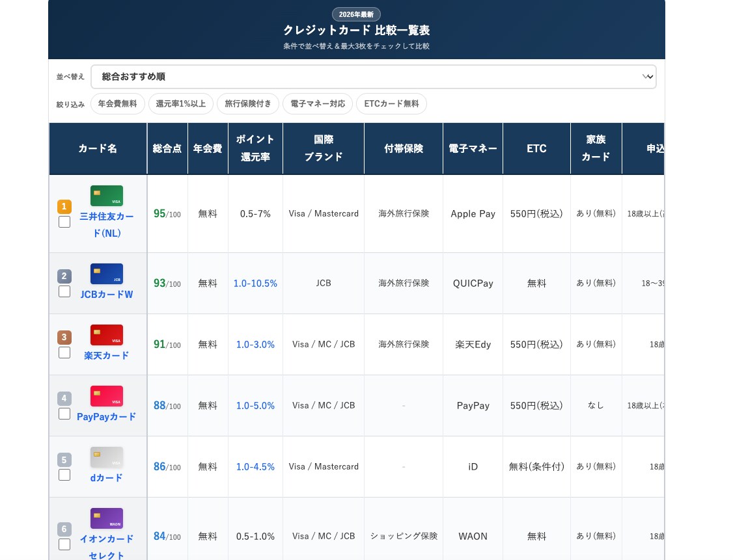733x560 pixels.
Task: Tick the PayPayカード compare checkbox
Action: [64, 414]
